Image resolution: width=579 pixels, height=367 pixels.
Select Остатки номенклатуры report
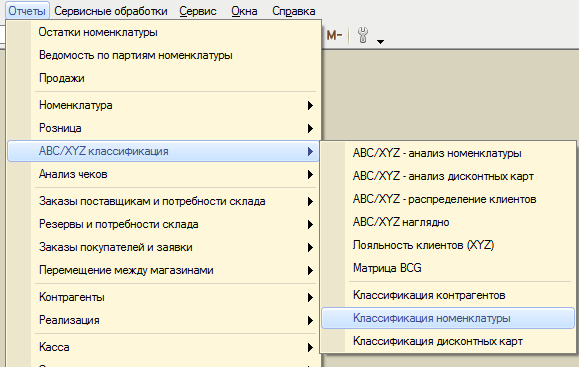[163, 32]
